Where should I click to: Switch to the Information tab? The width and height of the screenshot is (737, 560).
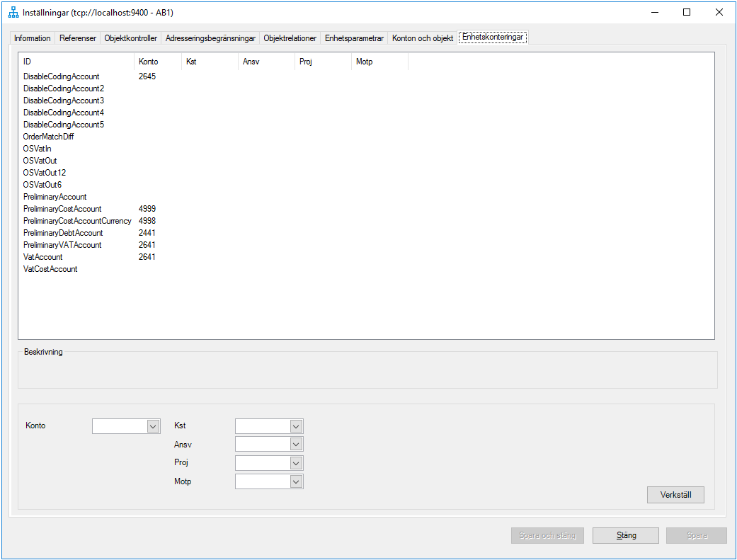[32, 38]
